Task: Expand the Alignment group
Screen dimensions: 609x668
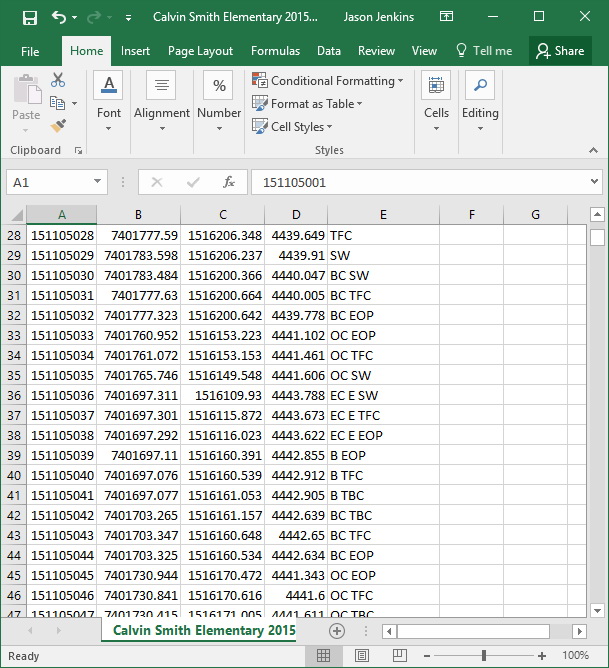Action: (162, 128)
